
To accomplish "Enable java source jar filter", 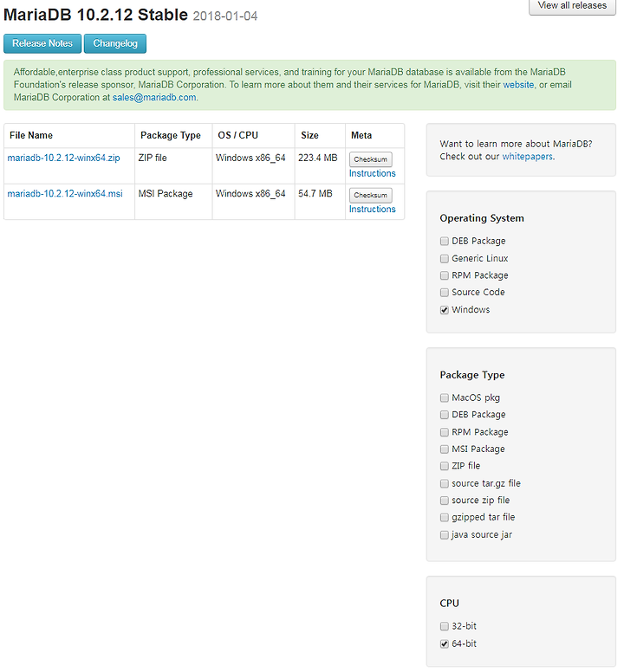I will [445, 535].
